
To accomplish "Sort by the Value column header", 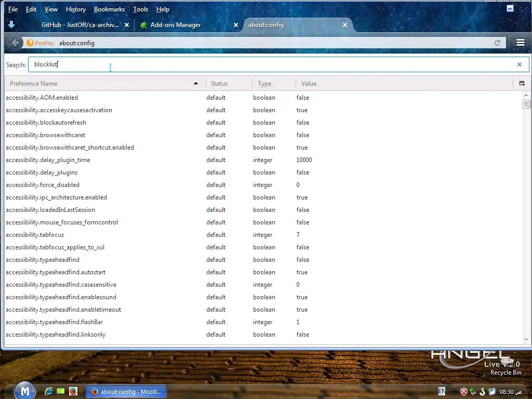I will coord(404,84).
